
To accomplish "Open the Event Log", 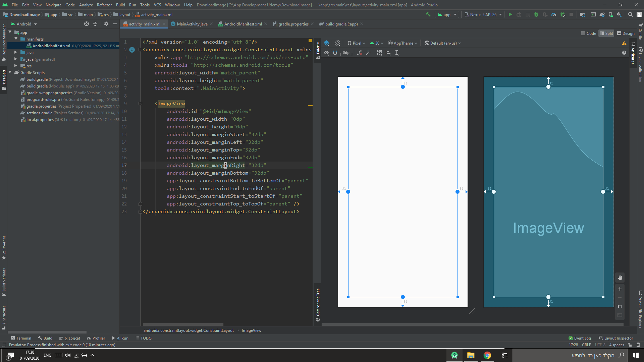I will tap(580, 338).
